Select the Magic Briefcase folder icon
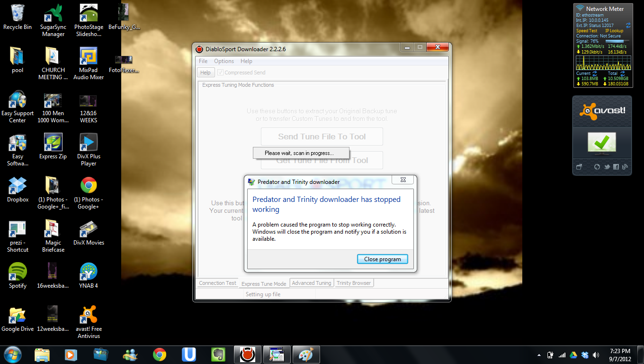 pos(53,236)
